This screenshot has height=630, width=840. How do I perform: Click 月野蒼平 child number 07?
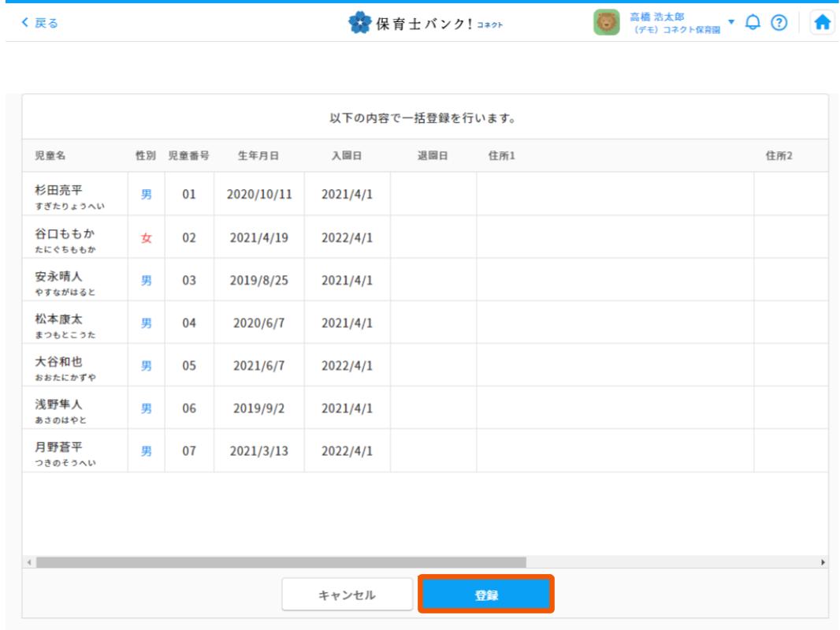tap(188, 451)
